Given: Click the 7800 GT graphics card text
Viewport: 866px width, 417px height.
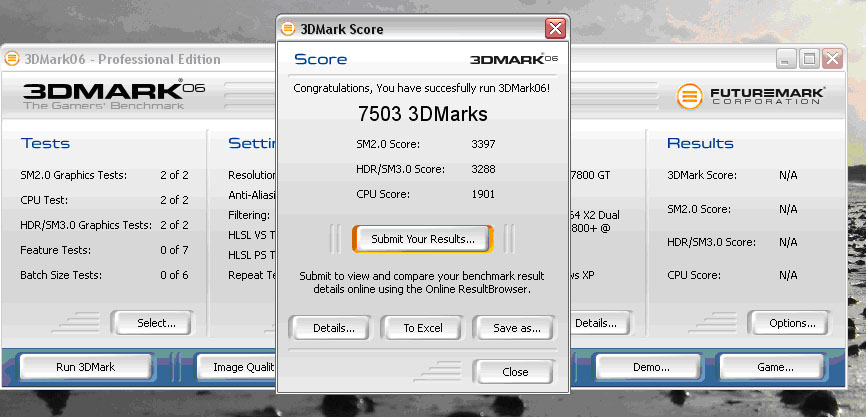Looking at the screenshot, I should click(590, 175).
